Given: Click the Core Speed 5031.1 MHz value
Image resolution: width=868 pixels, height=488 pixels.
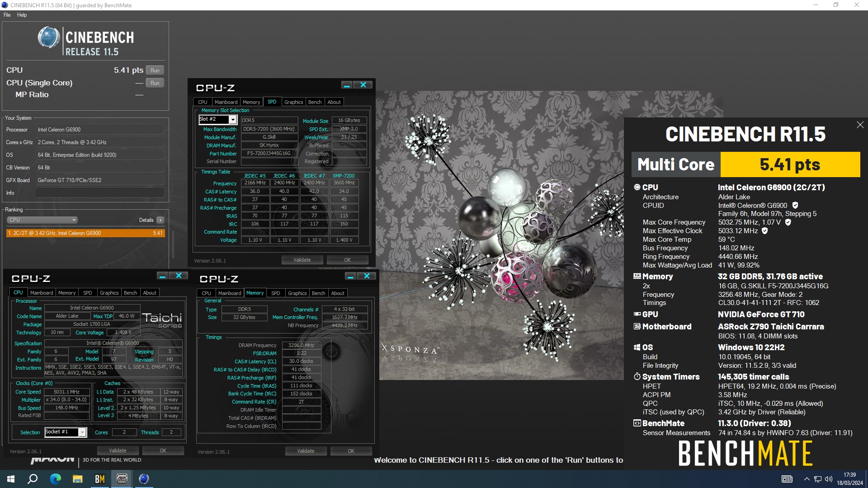Looking at the screenshot, I should coord(66,392).
